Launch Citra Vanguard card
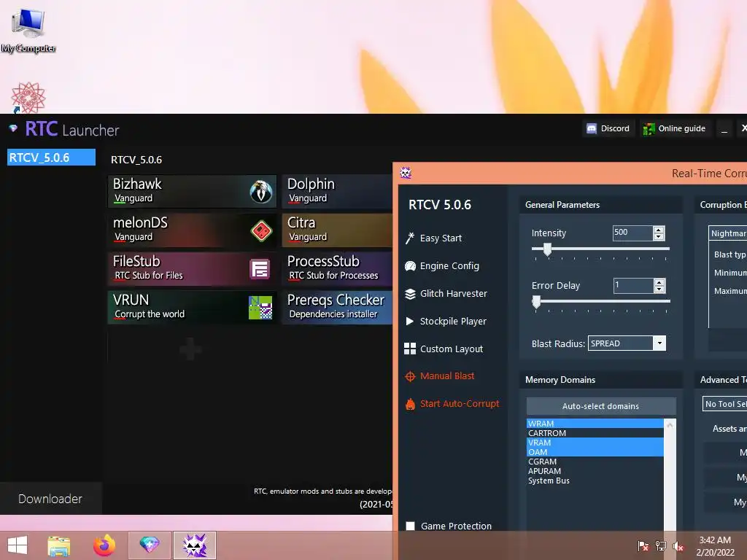Image resolution: width=747 pixels, height=560 pixels. coord(337,230)
